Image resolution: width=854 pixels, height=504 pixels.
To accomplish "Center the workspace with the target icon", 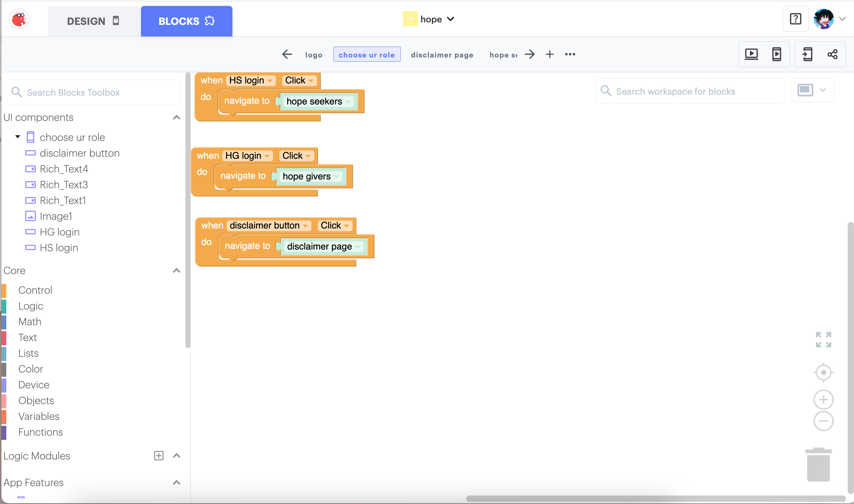I will click(823, 372).
